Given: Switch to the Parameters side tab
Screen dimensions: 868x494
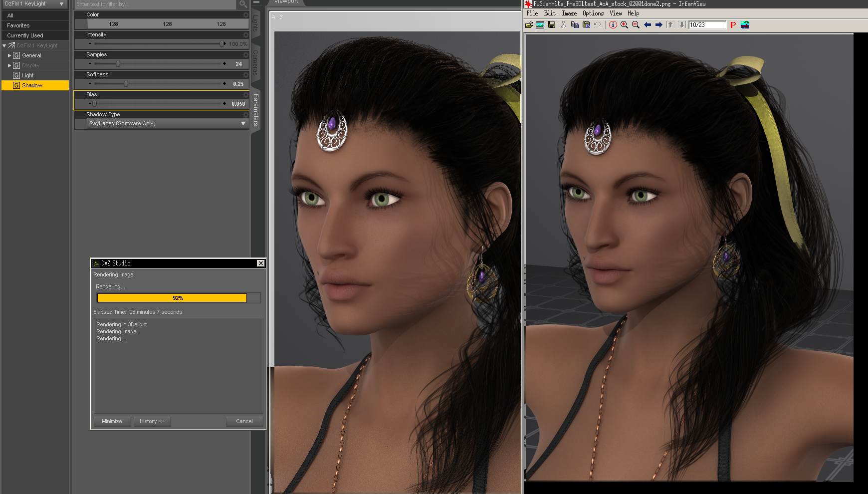Looking at the screenshot, I should pos(255,110).
